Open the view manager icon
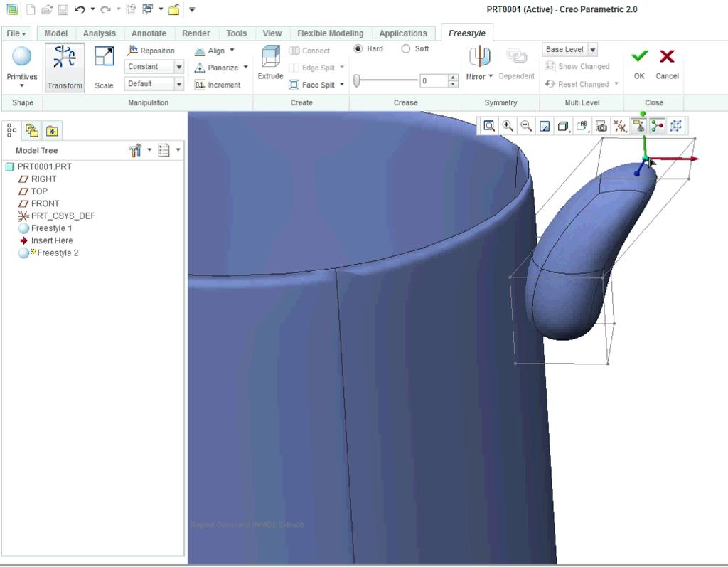This screenshot has width=728, height=567. pos(601,126)
